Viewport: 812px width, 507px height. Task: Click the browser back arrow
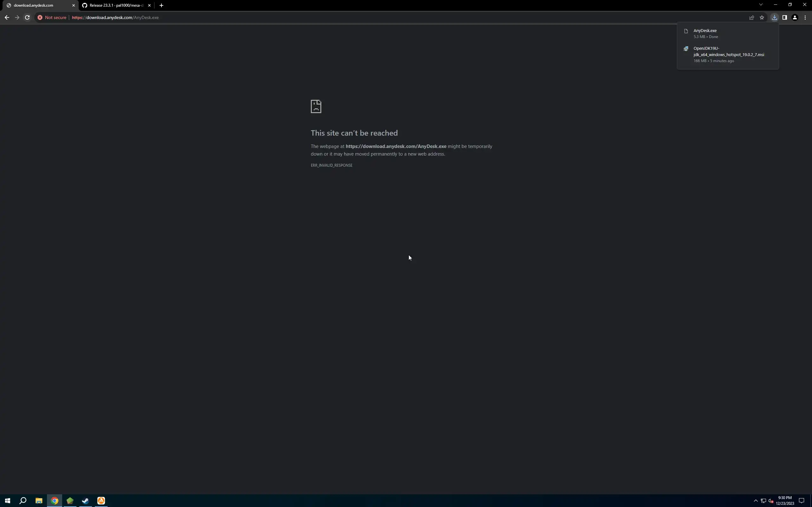[7, 17]
